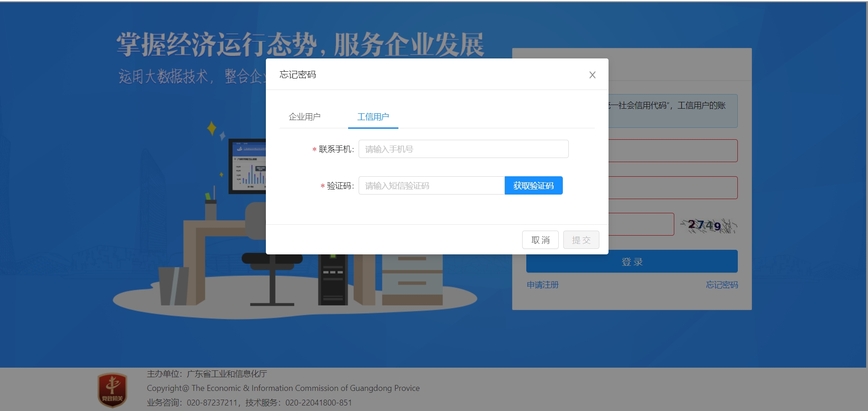Click the 业务咨询 phone number line in footer
The width and height of the screenshot is (868, 411).
[249, 403]
